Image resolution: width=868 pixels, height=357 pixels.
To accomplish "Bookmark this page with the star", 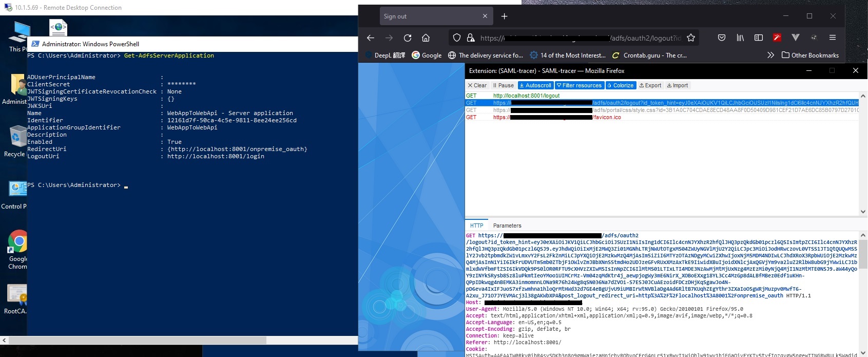I will pyautogui.click(x=691, y=38).
